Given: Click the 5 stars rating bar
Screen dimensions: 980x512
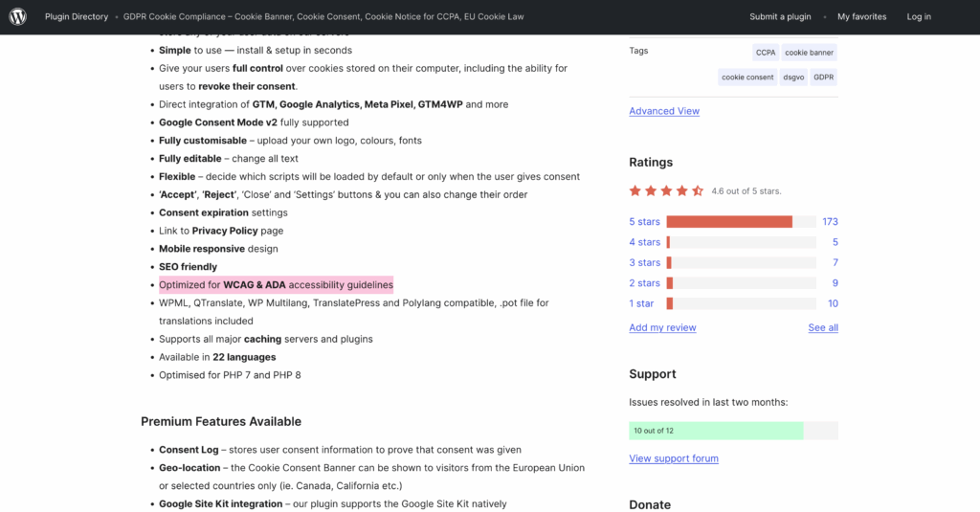Looking at the screenshot, I should tap(741, 222).
